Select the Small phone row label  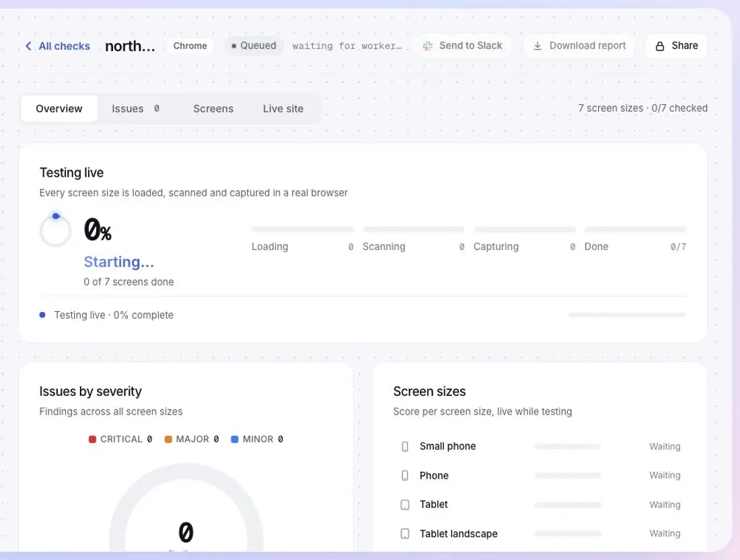pyautogui.click(x=448, y=446)
